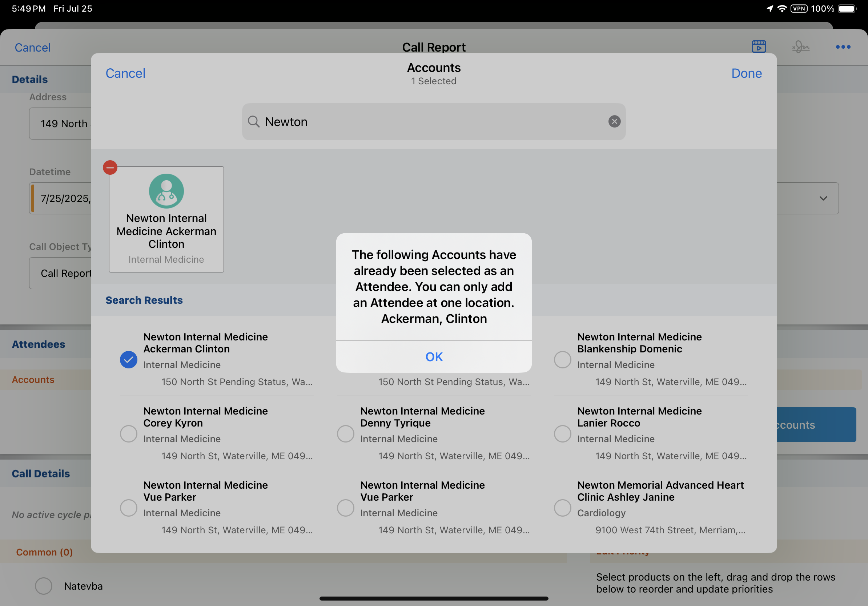The image size is (868, 606).
Task: Clear the Newton search text
Action: tap(614, 121)
